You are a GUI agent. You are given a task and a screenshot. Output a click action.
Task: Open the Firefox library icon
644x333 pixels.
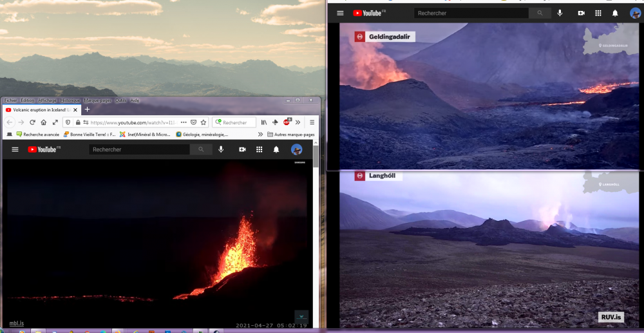coord(263,122)
